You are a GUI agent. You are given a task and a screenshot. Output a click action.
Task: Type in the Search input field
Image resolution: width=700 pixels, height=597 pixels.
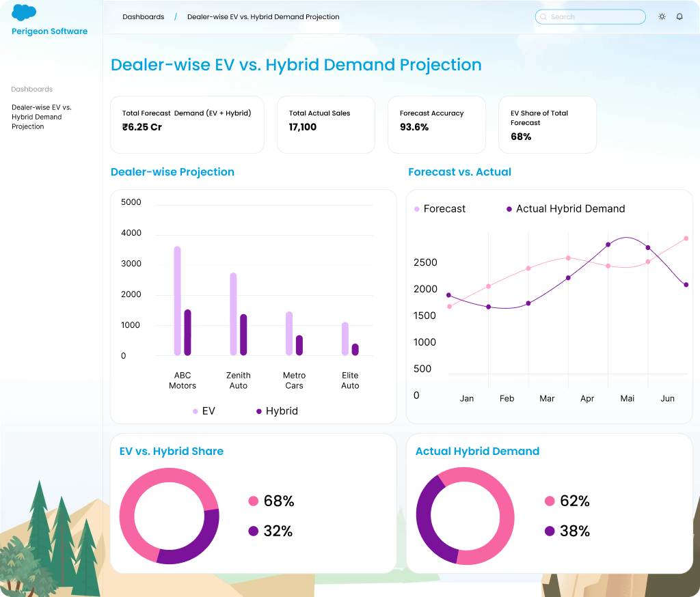pyautogui.click(x=595, y=16)
